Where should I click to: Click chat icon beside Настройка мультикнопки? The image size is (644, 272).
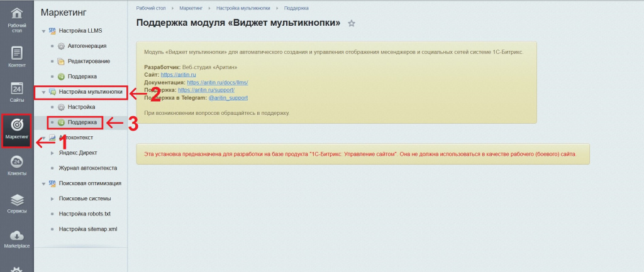tap(52, 92)
